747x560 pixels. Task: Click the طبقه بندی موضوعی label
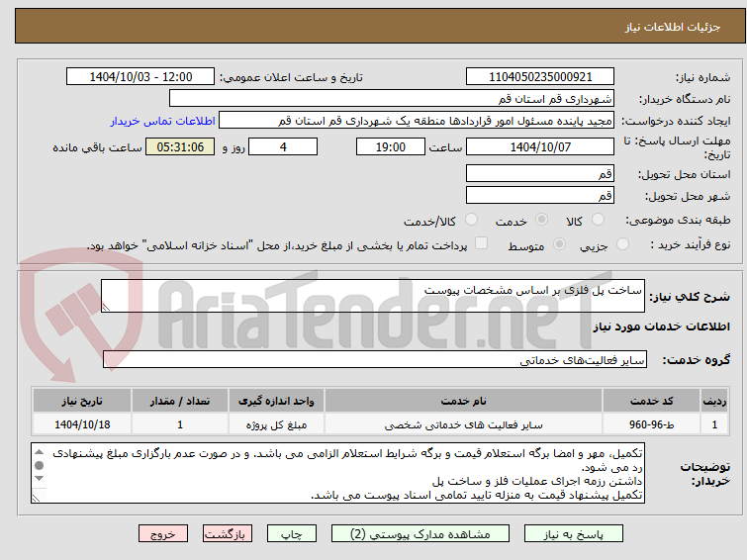coord(678,220)
